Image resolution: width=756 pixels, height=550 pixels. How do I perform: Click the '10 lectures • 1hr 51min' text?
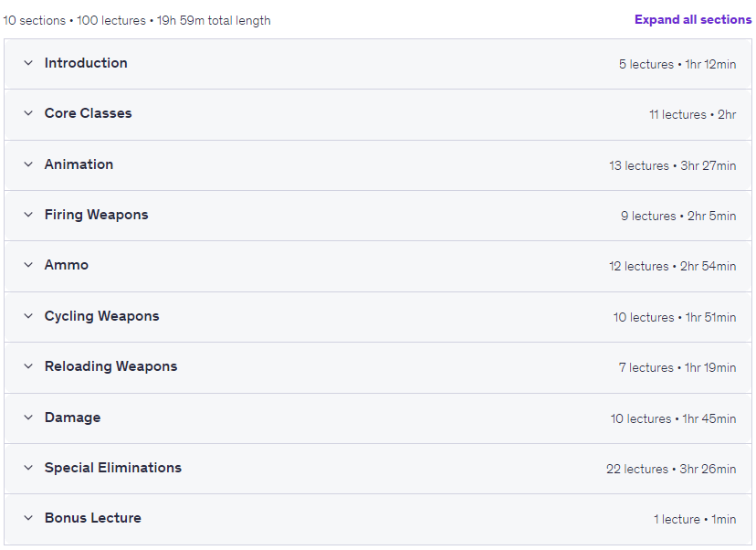click(x=675, y=317)
